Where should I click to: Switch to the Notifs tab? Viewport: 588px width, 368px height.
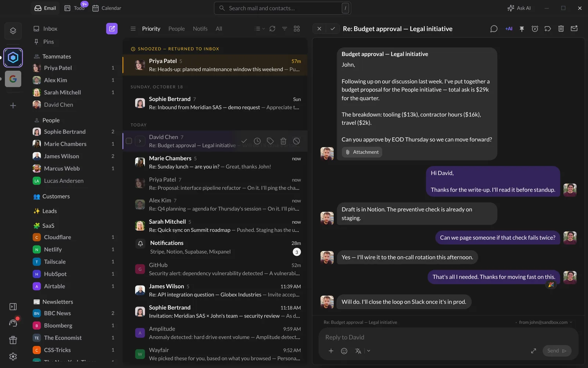click(x=200, y=29)
